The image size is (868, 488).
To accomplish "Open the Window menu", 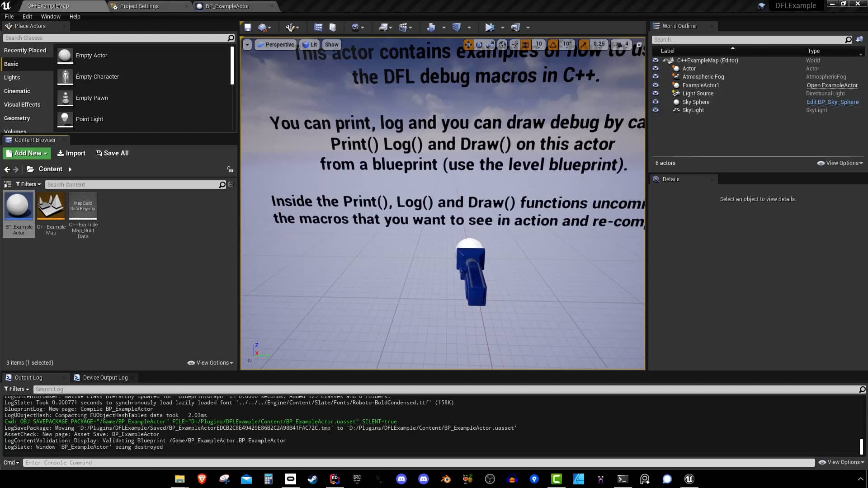I will (x=51, y=16).
